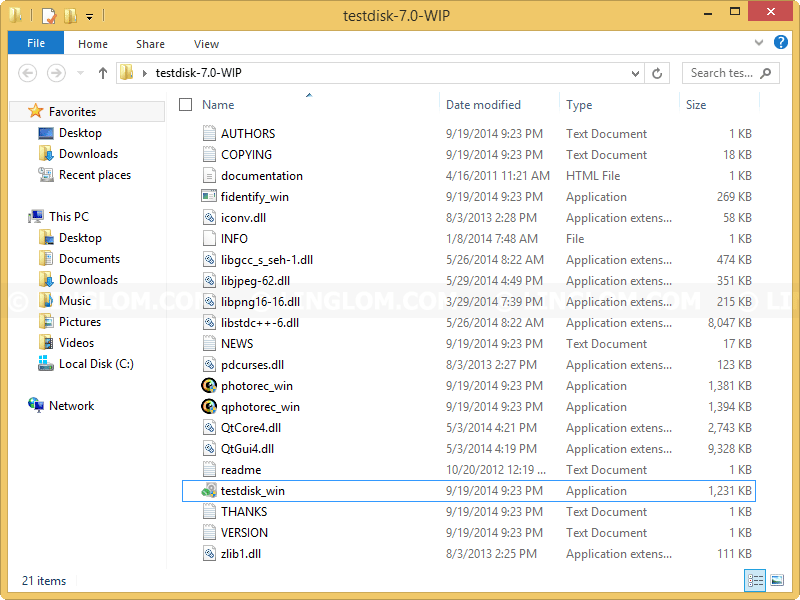Select the pdcurses.dll file name
This screenshot has width=800, height=600.
[252, 365]
